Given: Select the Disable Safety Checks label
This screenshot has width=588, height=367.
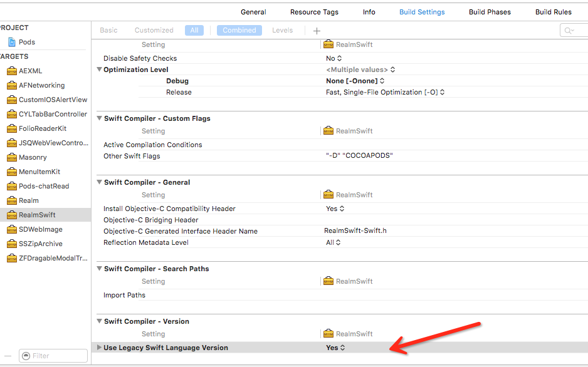Looking at the screenshot, I should pos(140,58).
